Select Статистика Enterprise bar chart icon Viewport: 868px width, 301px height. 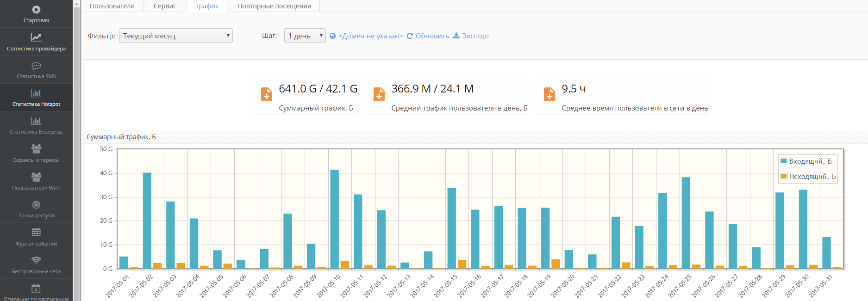click(36, 121)
